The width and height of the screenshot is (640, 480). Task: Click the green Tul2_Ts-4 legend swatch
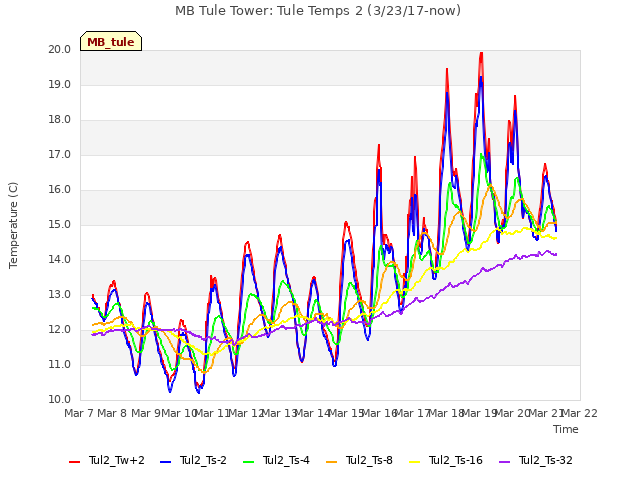point(248,462)
